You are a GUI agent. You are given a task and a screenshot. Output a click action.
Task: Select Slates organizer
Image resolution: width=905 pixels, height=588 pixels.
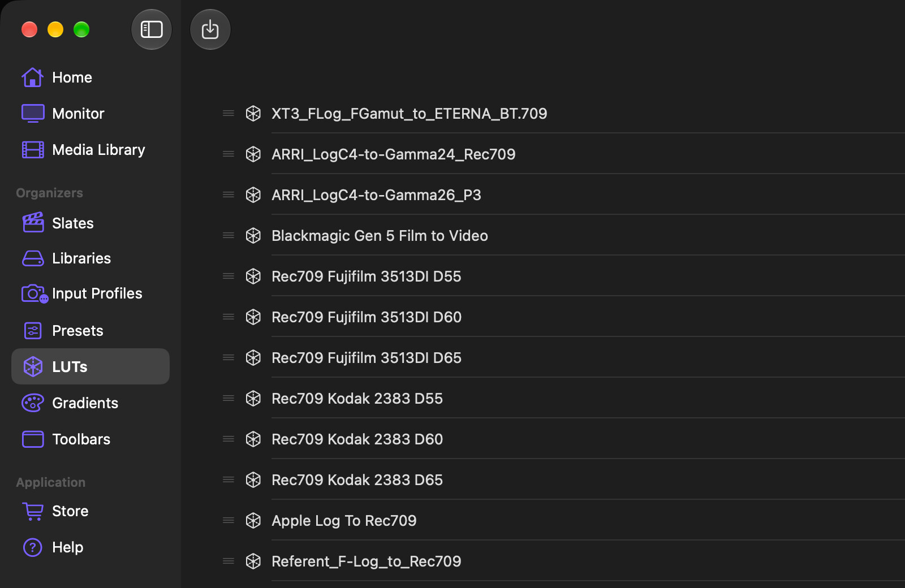[90, 223]
